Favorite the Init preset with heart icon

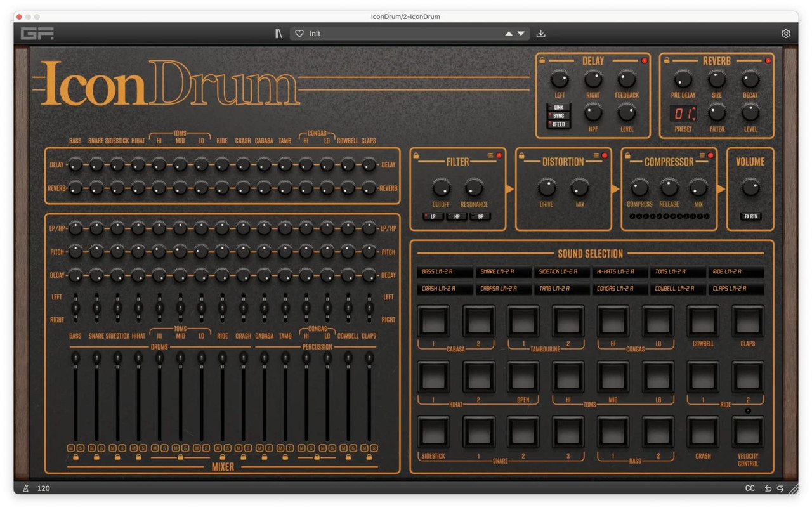tap(299, 34)
